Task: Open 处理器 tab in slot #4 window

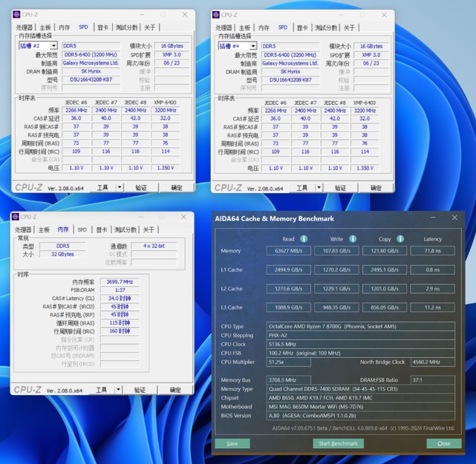Action: tap(224, 28)
